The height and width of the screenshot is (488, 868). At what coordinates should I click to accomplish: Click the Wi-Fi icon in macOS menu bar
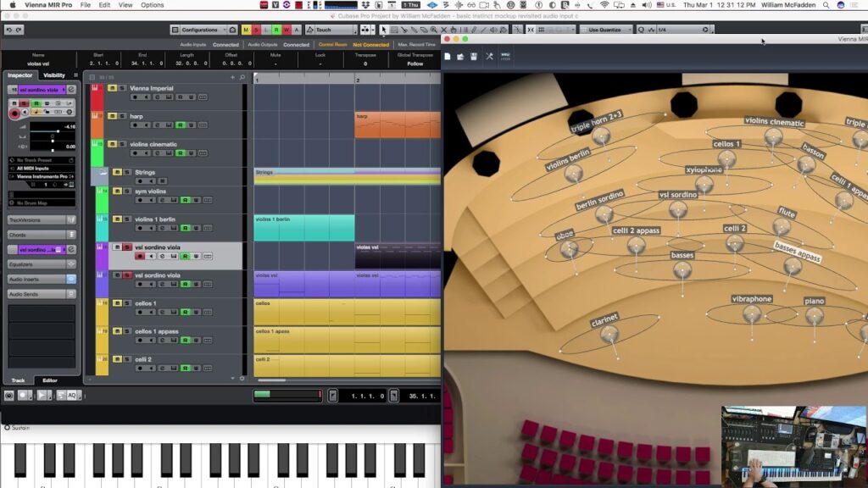[x=604, y=5]
